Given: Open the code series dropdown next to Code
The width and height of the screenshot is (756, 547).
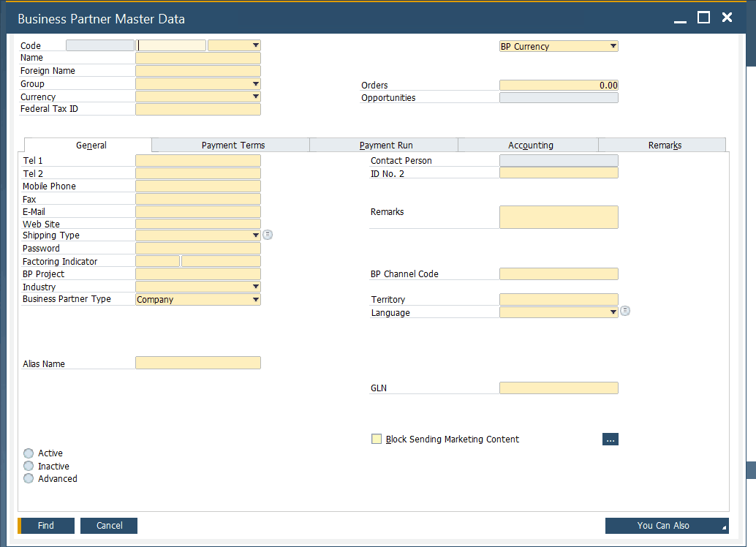Looking at the screenshot, I should pyautogui.click(x=255, y=45).
